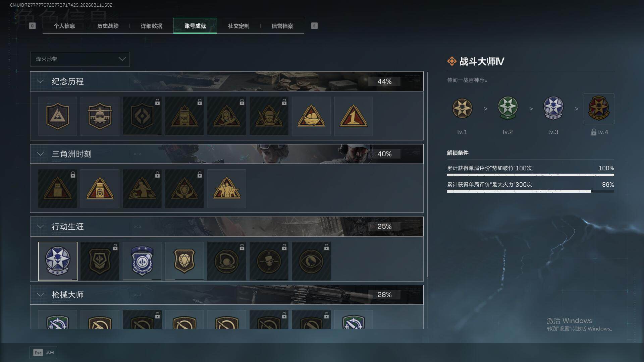Viewport: 644px width, 362px height.
Task: Open the 个人信息 tab
Action: [x=64, y=26]
